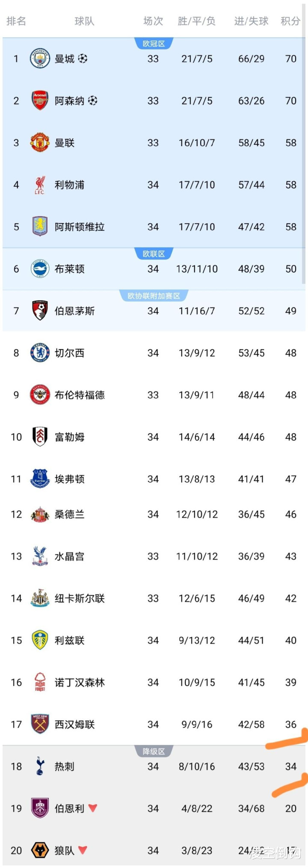Click the 降级区 zone label
The image size is (308, 868).
[x=154, y=751]
